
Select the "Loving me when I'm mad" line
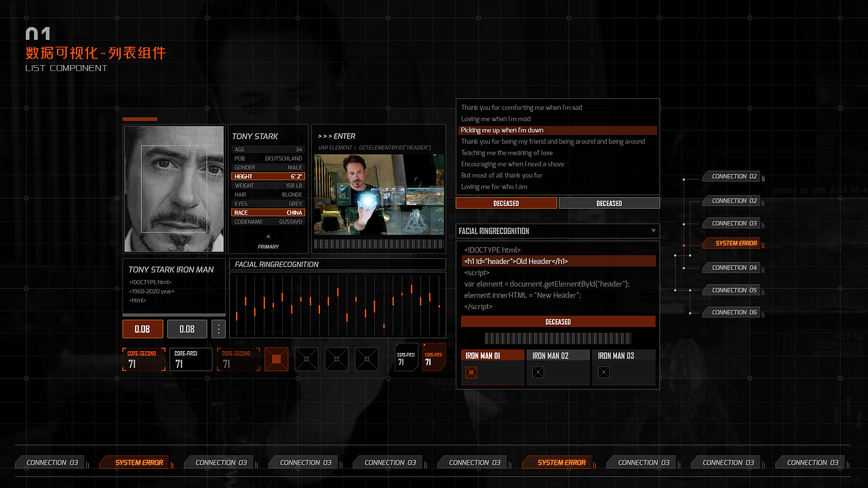[x=496, y=119]
